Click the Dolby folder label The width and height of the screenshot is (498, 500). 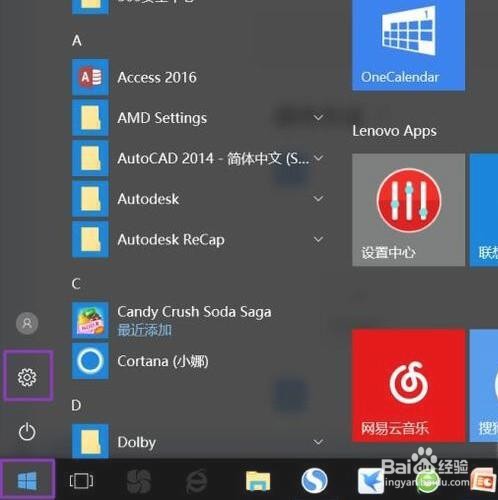(x=137, y=443)
